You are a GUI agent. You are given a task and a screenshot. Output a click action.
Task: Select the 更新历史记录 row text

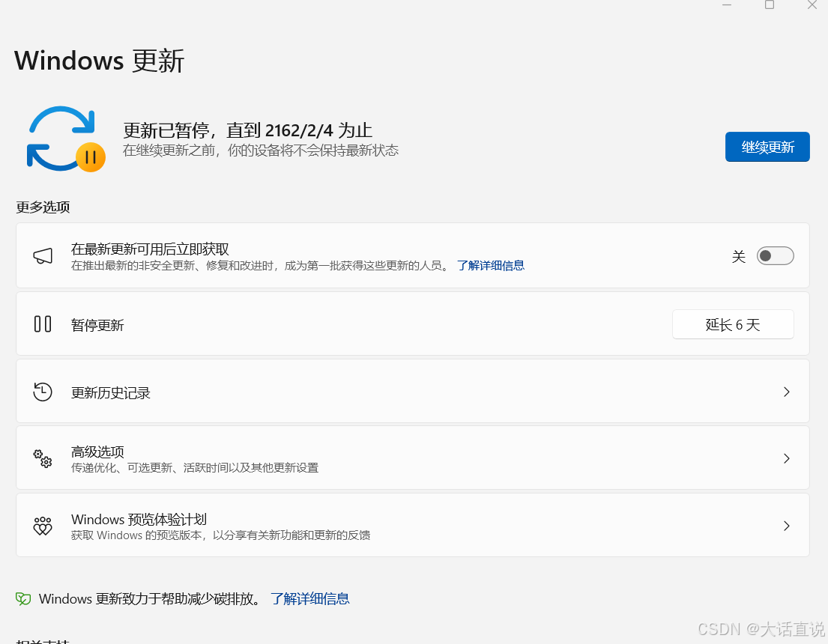111,392
